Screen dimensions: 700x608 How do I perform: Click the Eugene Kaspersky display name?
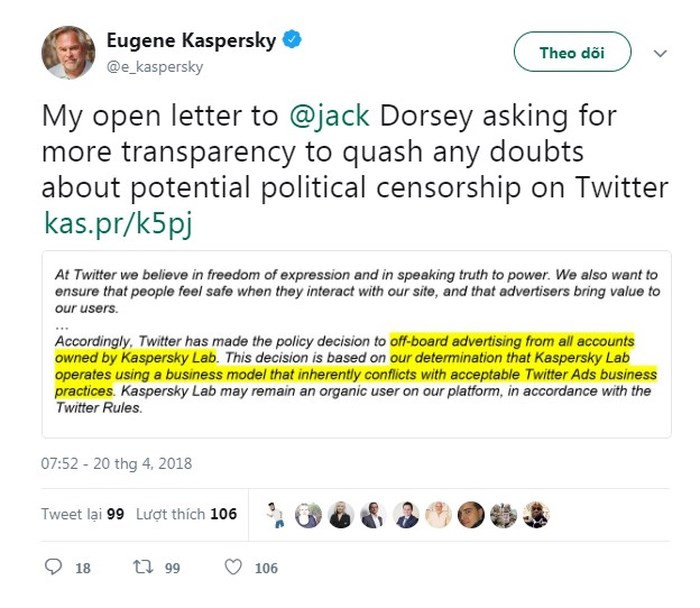tap(194, 42)
